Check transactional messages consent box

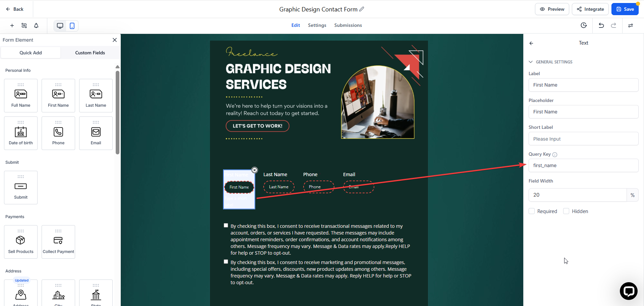coord(226,225)
